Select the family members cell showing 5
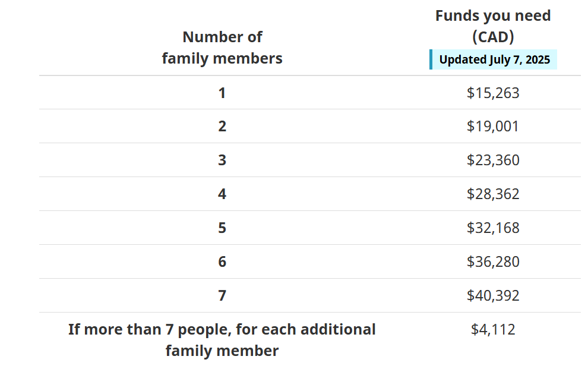 [x=222, y=228]
